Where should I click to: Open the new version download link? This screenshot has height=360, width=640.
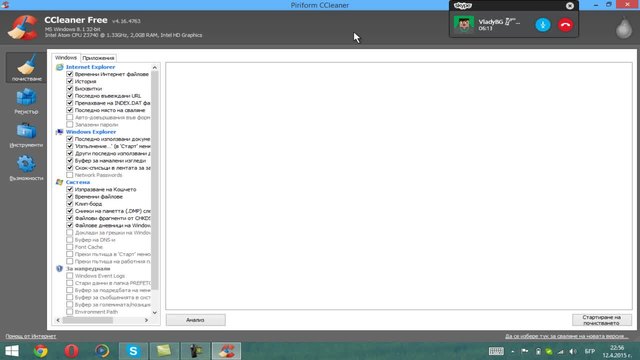click(567, 336)
